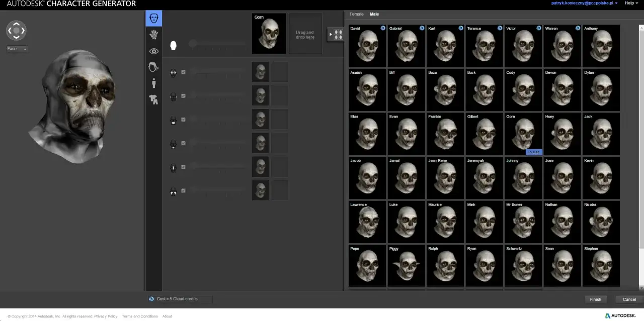Viewport: 644px width, 321px height.
Task: Open the Clothes category icon
Action: point(154,99)
